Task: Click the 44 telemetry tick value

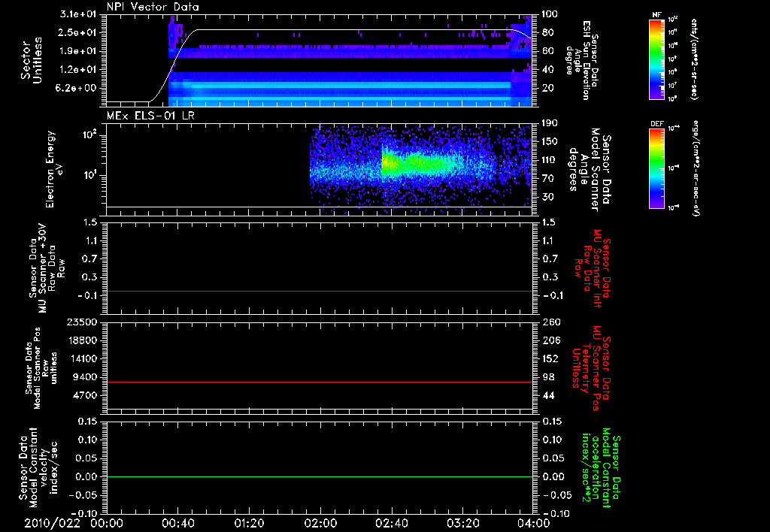Action: [x=547, y=395]
